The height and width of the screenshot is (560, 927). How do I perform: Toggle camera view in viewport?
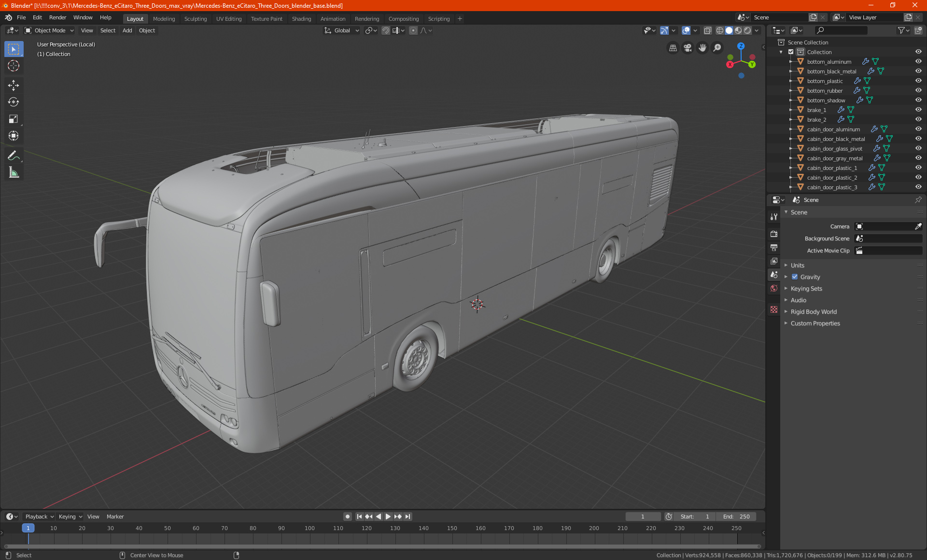[688, 48]
